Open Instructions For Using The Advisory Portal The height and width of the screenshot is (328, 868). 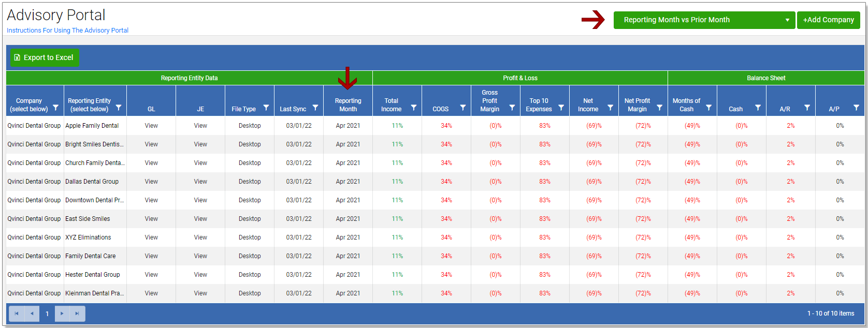(x=67, y=31)
